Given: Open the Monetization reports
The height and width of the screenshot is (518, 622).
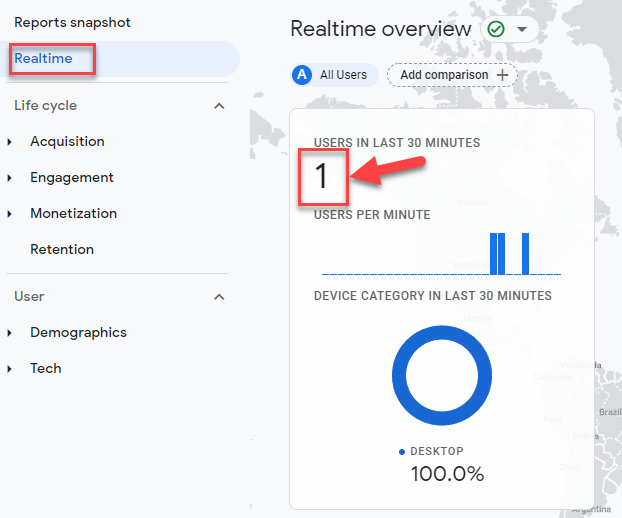Looking at the screenshot, I should (74, 213).
